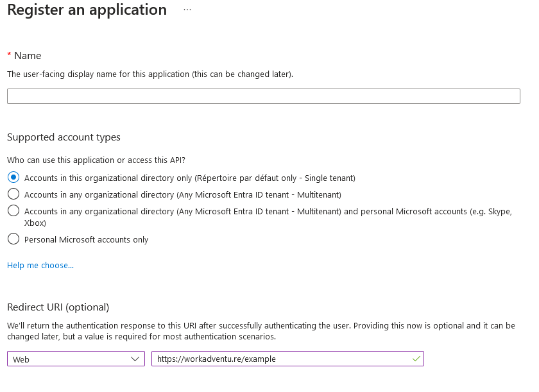Image resolution: width=539 pixels, height=392 pixels.
Task: Choose the Multitenant accounts option
Action: point(13,194)
